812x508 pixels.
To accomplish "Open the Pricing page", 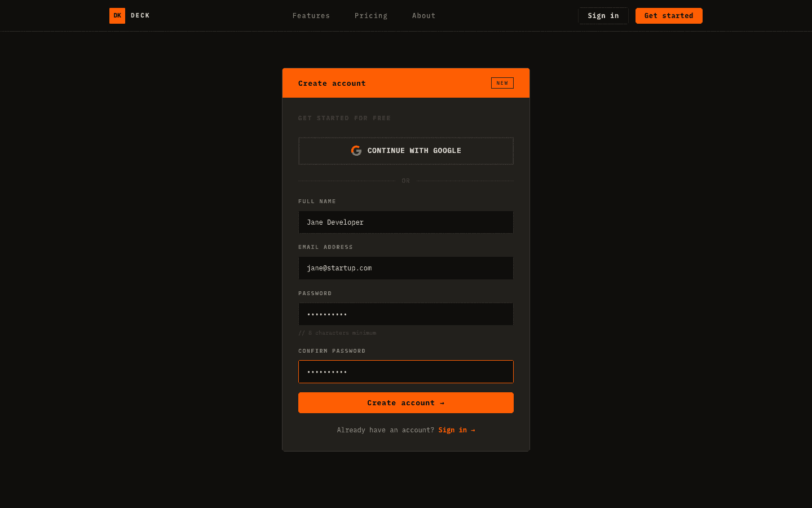I will coord(370,15).
